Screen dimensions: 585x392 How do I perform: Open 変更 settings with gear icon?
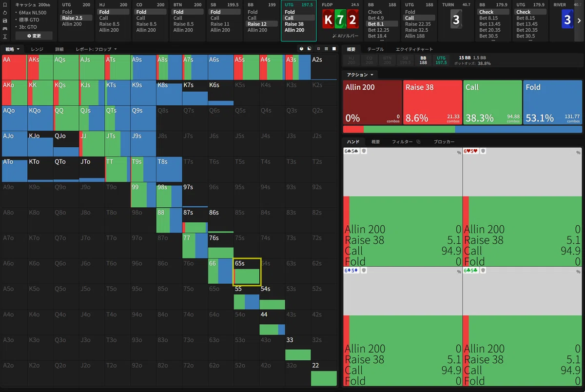pyautogui.click(x=34, y=36)
